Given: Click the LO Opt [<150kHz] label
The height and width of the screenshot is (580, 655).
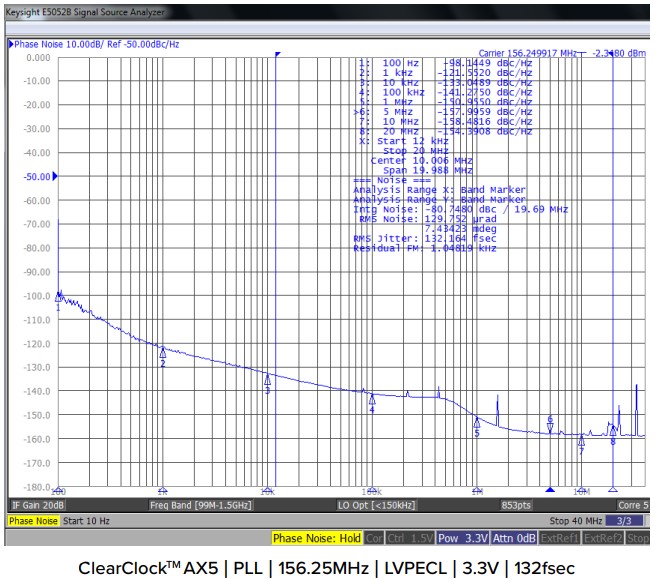Looking at the screenshot, I should 376,505.
